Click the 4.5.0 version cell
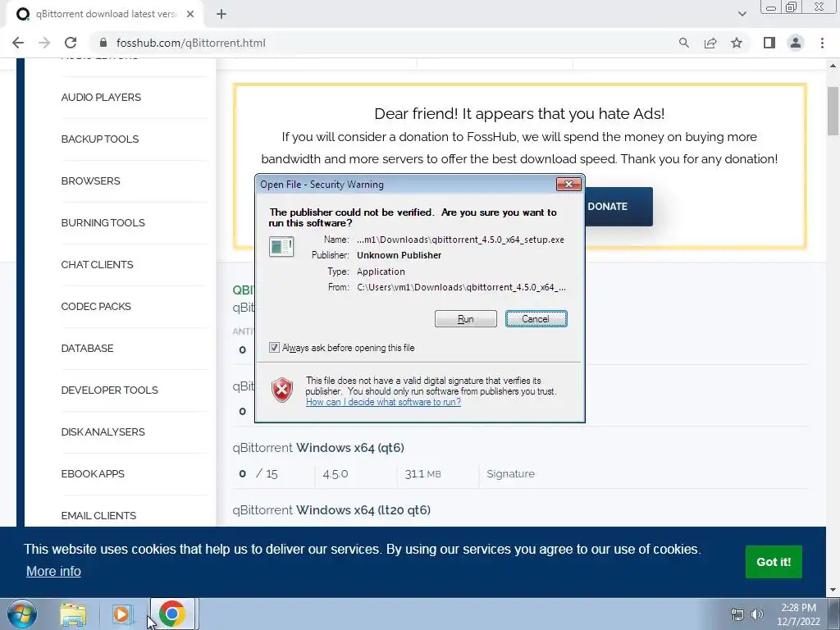840x630 pixels. (x=336, y=473)
